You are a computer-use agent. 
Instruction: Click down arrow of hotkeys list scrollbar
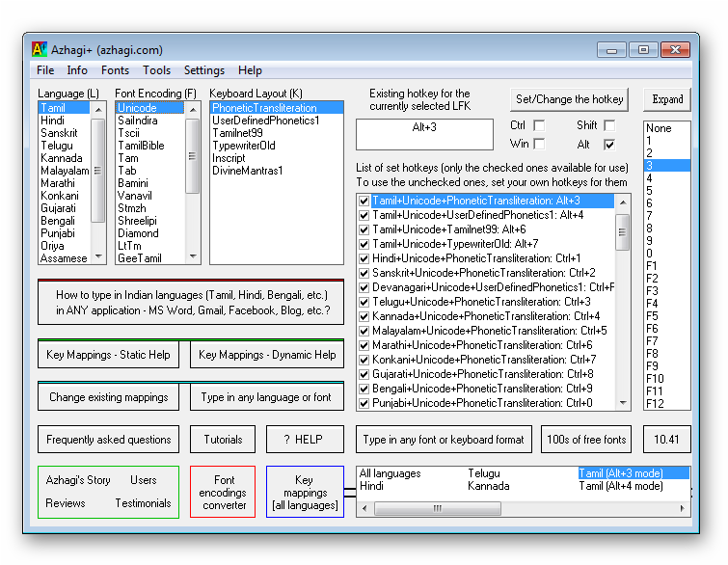point(623,402)
